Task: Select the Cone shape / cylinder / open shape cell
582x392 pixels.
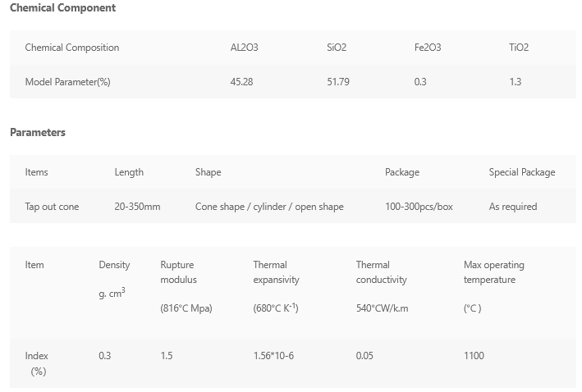Action: (269, 207)
